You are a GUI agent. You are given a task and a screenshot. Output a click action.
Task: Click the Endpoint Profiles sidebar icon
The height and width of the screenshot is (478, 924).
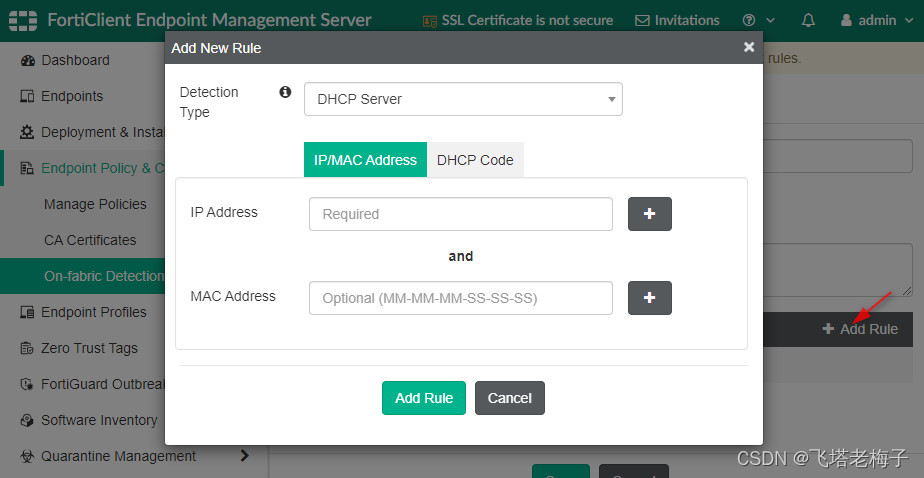tap(27, 312)
